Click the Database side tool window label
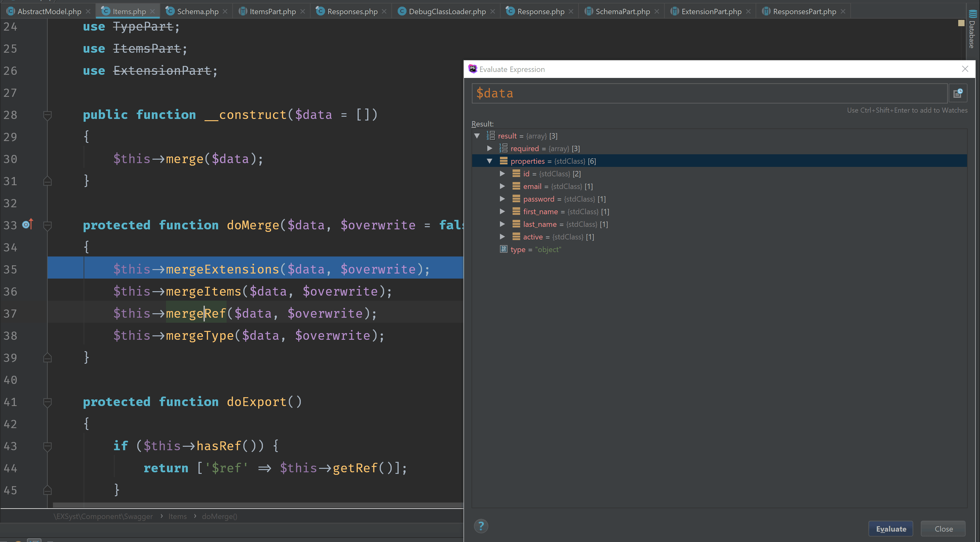Image resolution: width=980 pixels, height=542 pixels. tap(972, 35)
